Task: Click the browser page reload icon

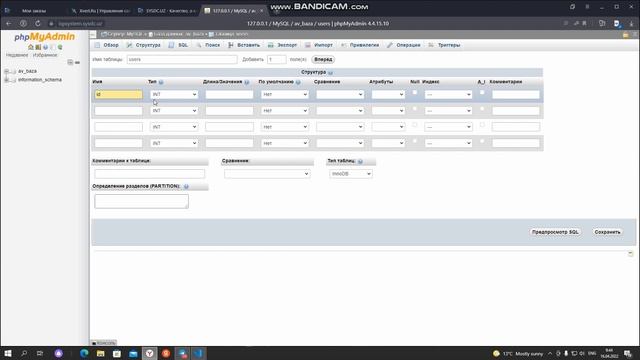Action: (x=38, y=24)
